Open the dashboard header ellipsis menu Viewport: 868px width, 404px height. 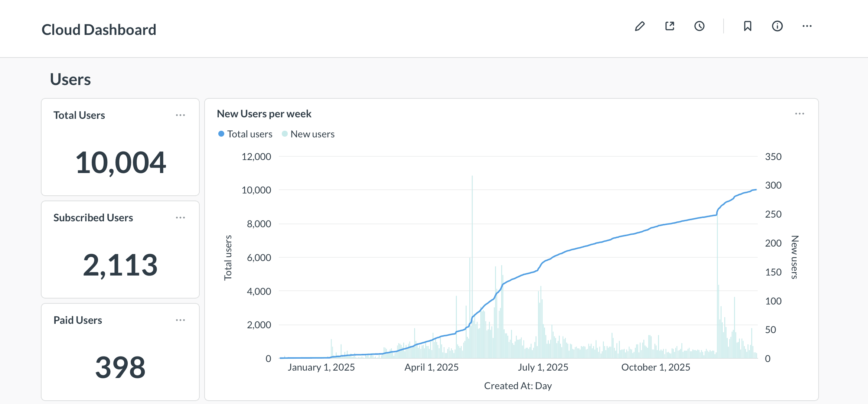807,26
